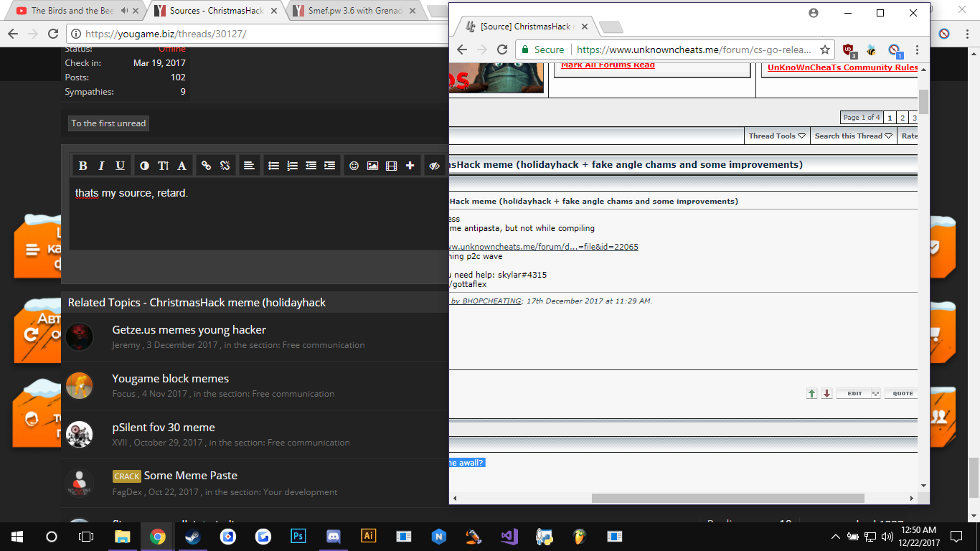980x551 pixels.
Task: Switch to The Birds and the Bee tab
Action: tap(72, 11)
